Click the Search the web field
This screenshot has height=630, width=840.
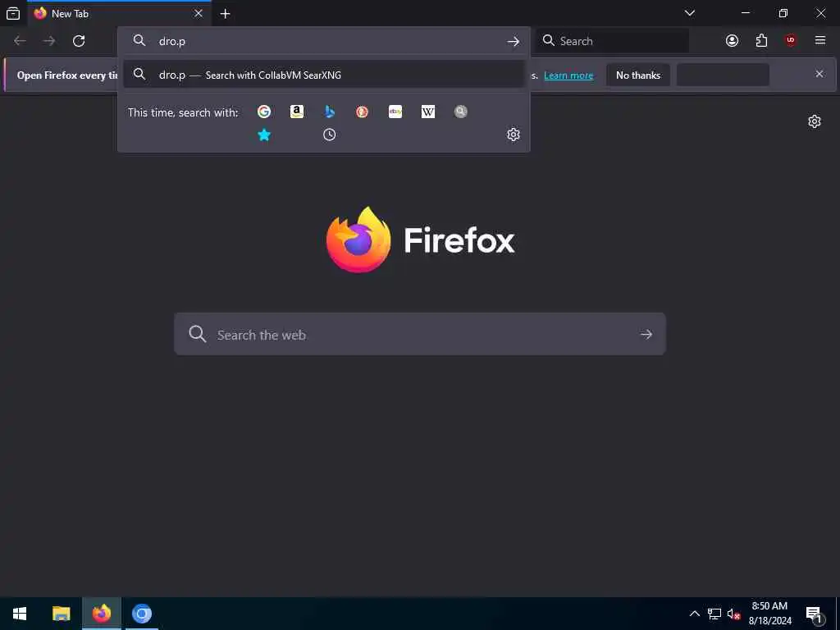pos(420,335)
